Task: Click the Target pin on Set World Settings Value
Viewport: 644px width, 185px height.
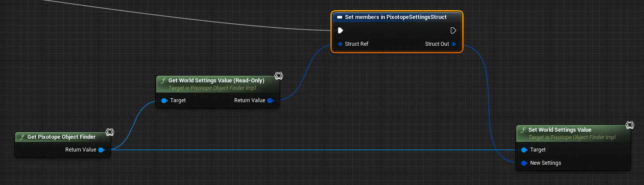Action: click(524, 150)
